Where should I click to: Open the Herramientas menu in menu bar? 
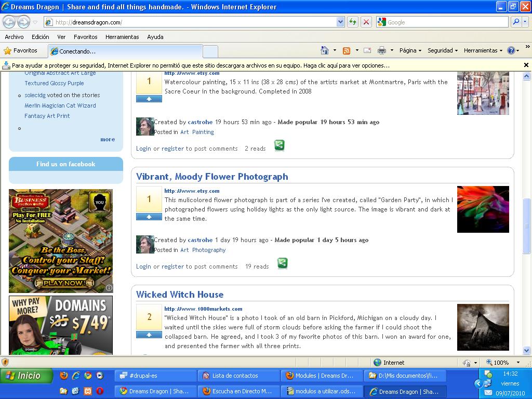[122, 37]
